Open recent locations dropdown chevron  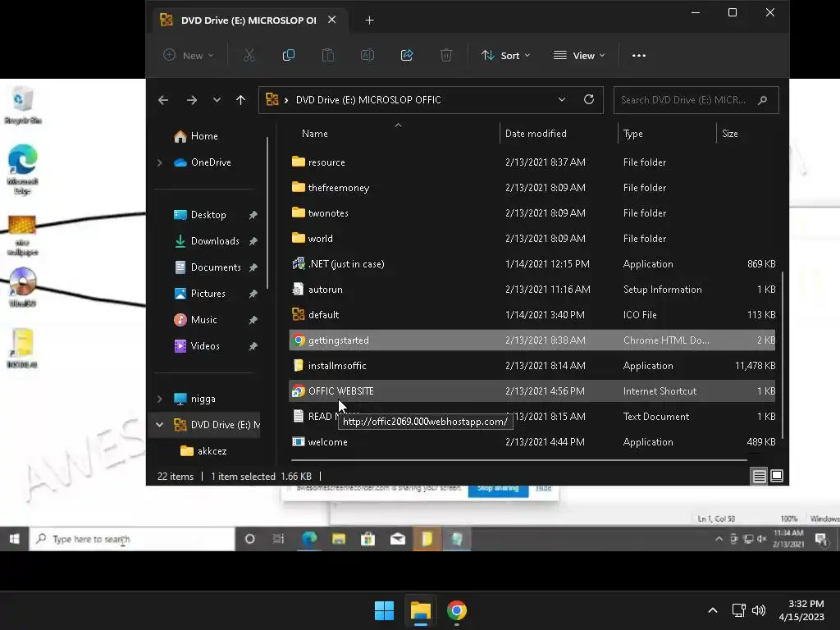[x=217, y=99]
